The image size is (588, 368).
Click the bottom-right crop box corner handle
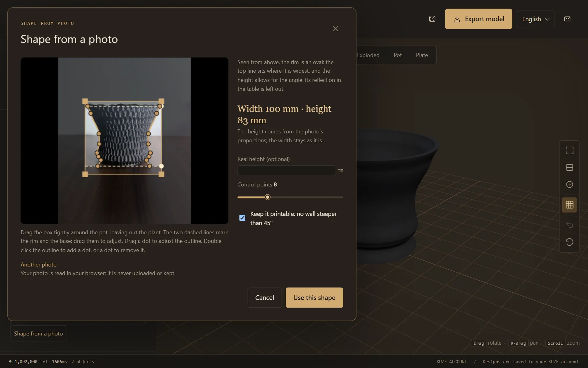pyautogui.click(x=161, y=174)
